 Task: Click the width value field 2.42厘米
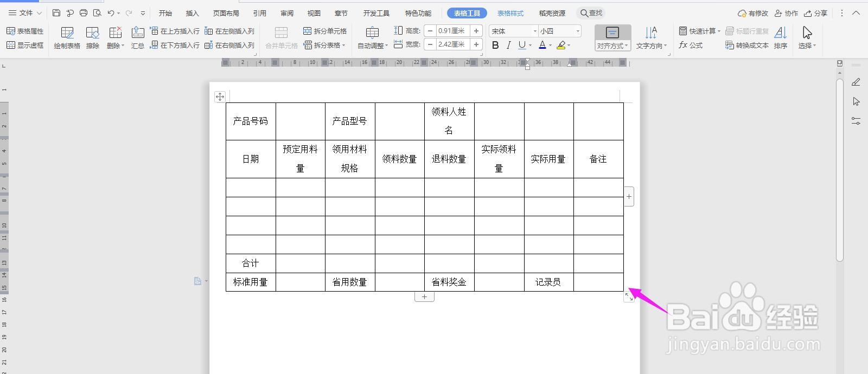coord(452,44)
